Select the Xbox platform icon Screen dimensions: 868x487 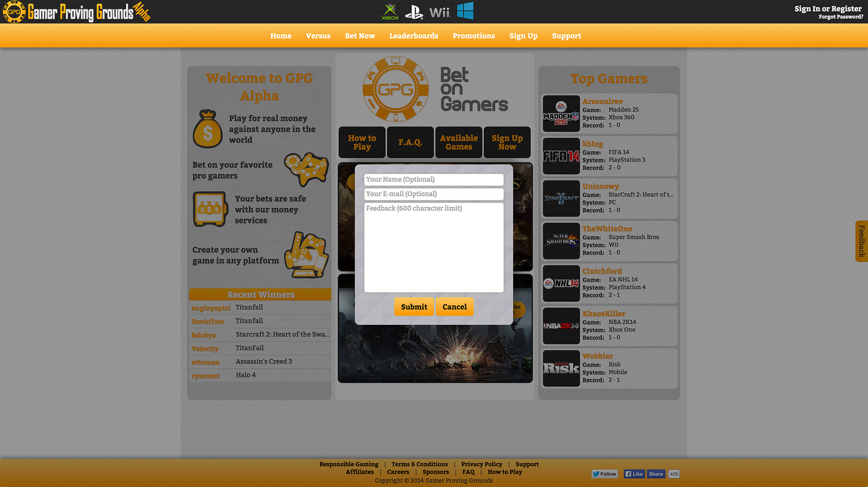coord(390,12)
